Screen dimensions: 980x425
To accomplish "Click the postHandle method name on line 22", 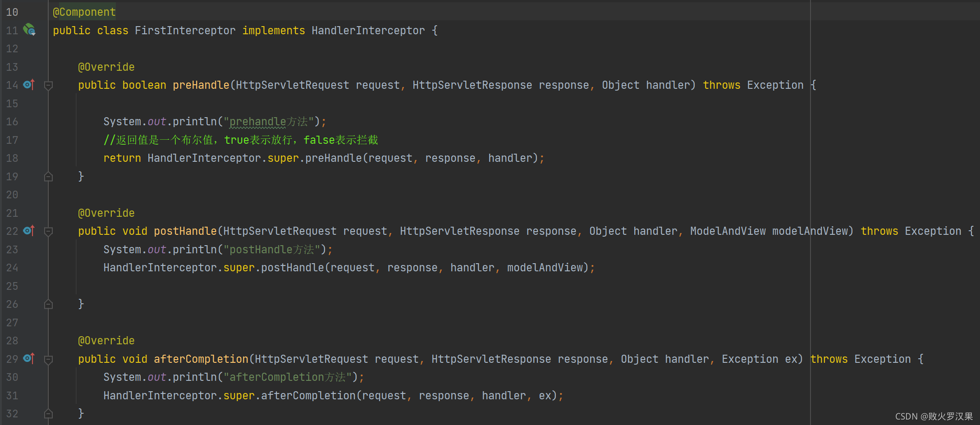I will click(x=185, y=231).
